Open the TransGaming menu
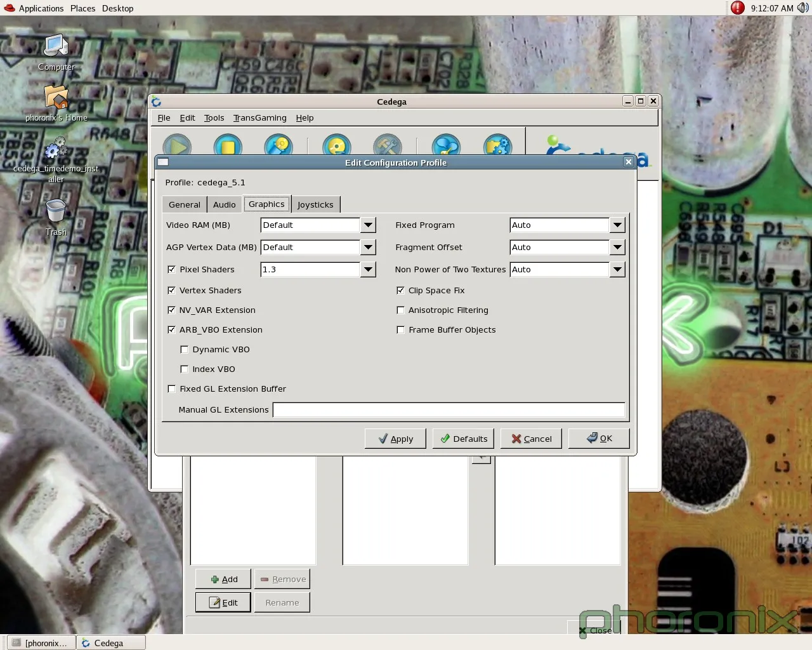The width and height of the screenshot is (812, 650). click(259, 117)
